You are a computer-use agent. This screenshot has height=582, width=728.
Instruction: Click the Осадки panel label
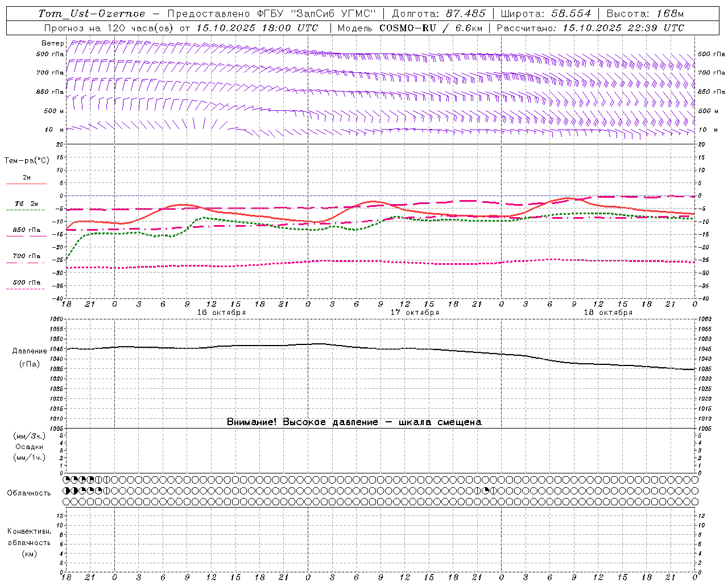pos(30,447)
